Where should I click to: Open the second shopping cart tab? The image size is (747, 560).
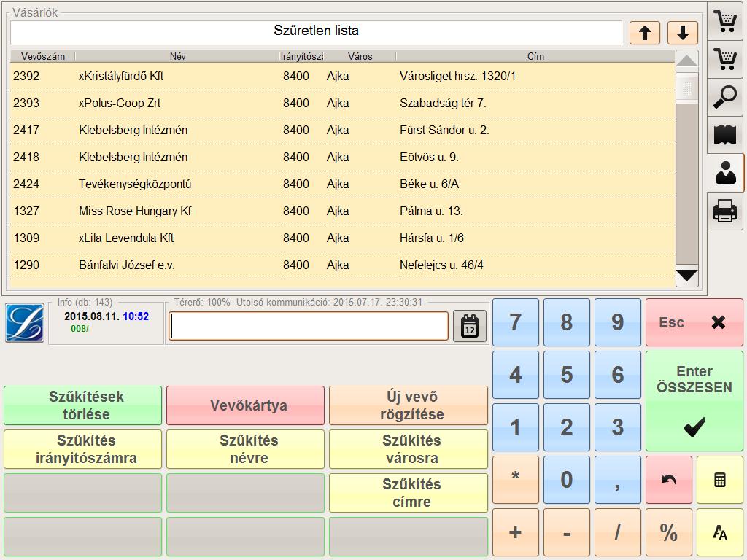pyautogui.click(x=725, y=59)
